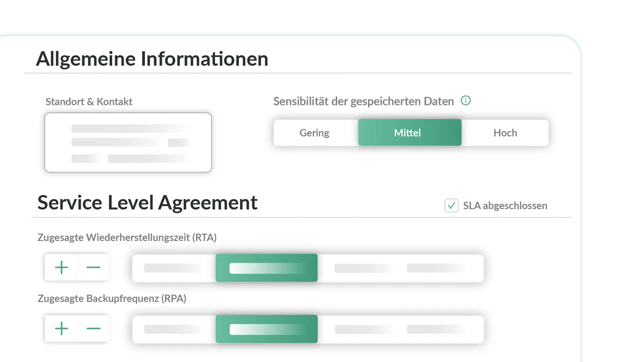Choose highlighted second Backupfrequenz option

click(x=267, y=329)
